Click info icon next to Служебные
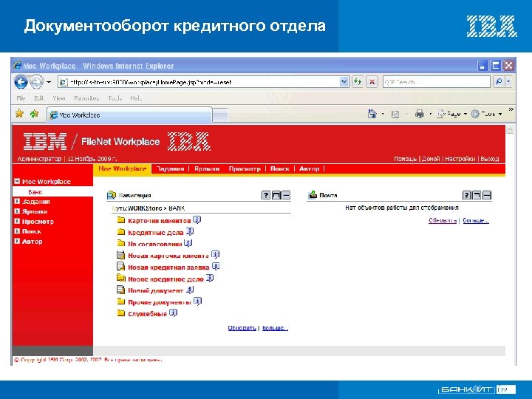 174,313
